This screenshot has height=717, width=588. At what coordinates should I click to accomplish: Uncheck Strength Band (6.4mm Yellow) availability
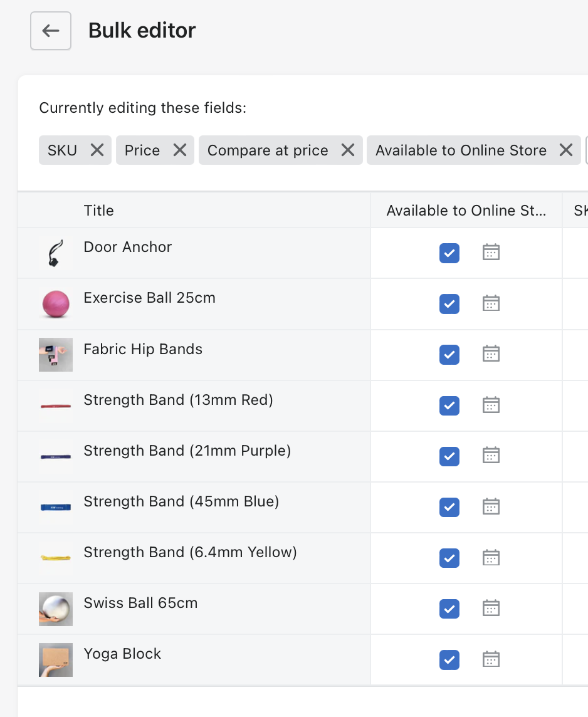coord(449,558)
